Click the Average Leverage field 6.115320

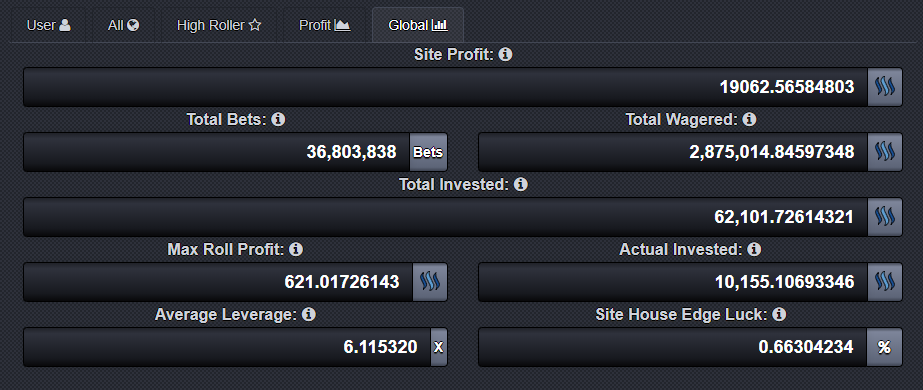[x=227, y=347]
